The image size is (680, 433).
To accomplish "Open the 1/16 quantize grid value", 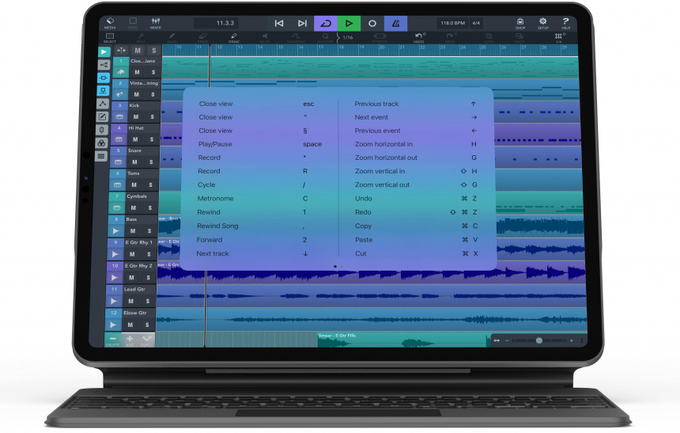I will pyautogui.click(x=348, y=38).
